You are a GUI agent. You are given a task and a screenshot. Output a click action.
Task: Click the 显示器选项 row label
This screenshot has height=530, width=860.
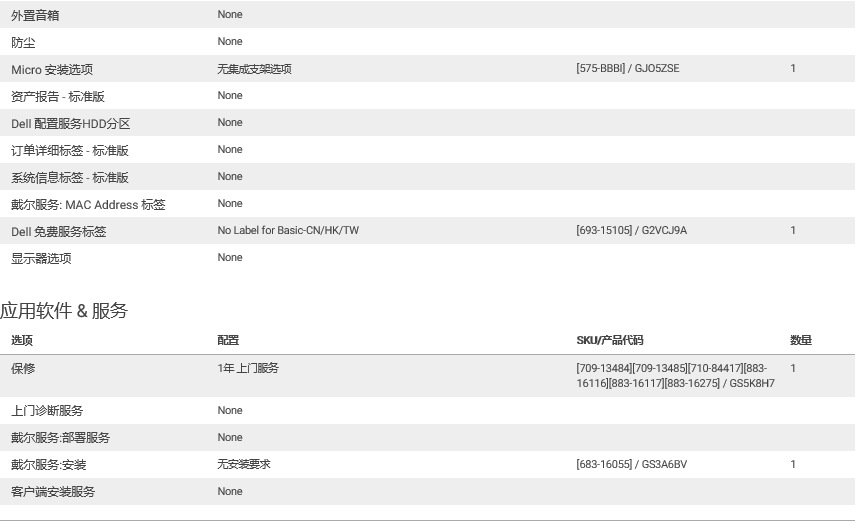(x=41, y=259)
